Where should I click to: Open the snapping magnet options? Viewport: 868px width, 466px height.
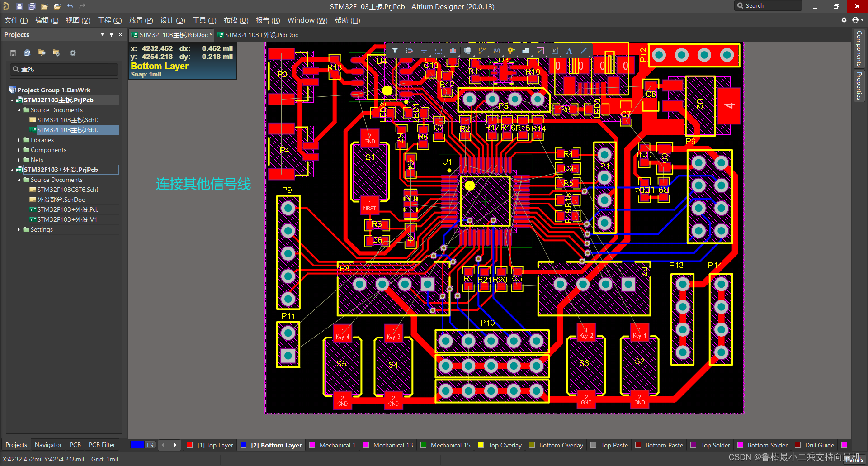tap(409, 51)
